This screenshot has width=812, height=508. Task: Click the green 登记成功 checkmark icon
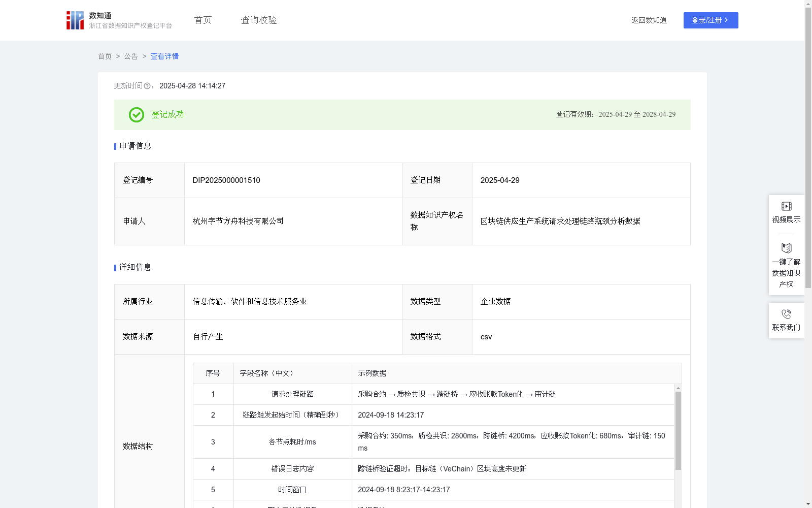136,115
